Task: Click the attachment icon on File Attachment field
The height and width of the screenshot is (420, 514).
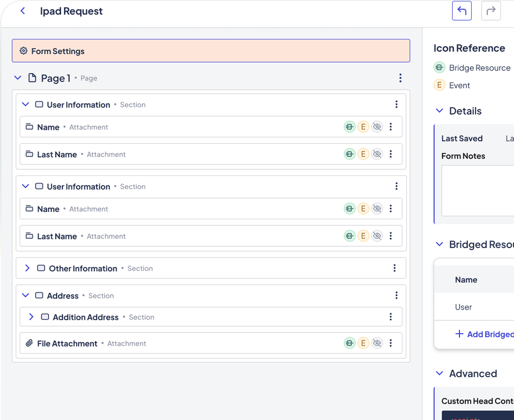Action: 28,343
